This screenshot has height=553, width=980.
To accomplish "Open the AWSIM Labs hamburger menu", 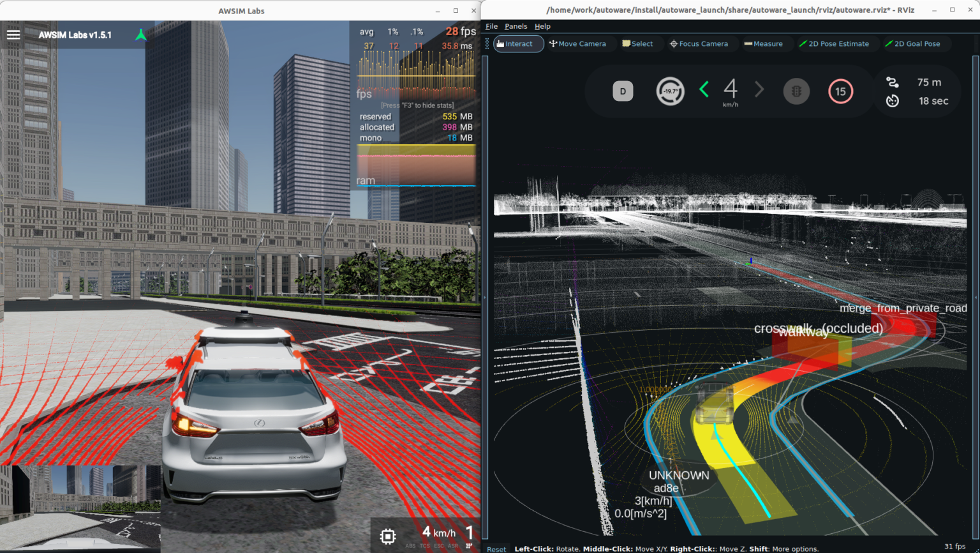I will (x=13, y=34).
